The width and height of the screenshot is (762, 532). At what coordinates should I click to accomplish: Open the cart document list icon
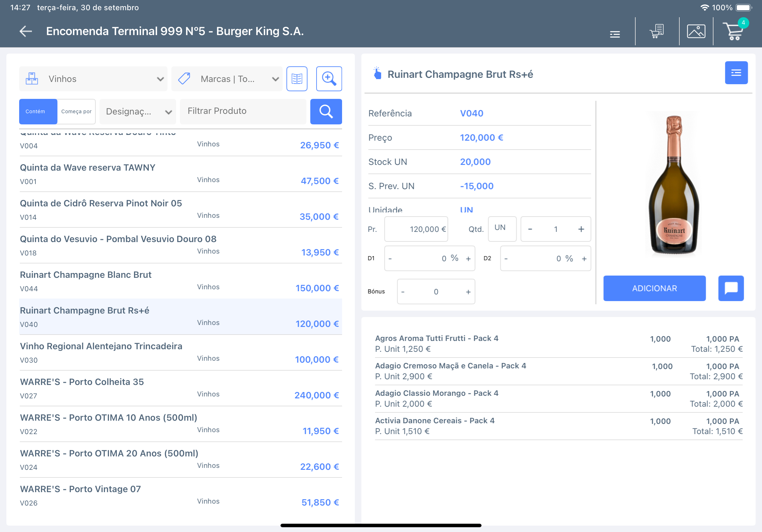[657, 31]
